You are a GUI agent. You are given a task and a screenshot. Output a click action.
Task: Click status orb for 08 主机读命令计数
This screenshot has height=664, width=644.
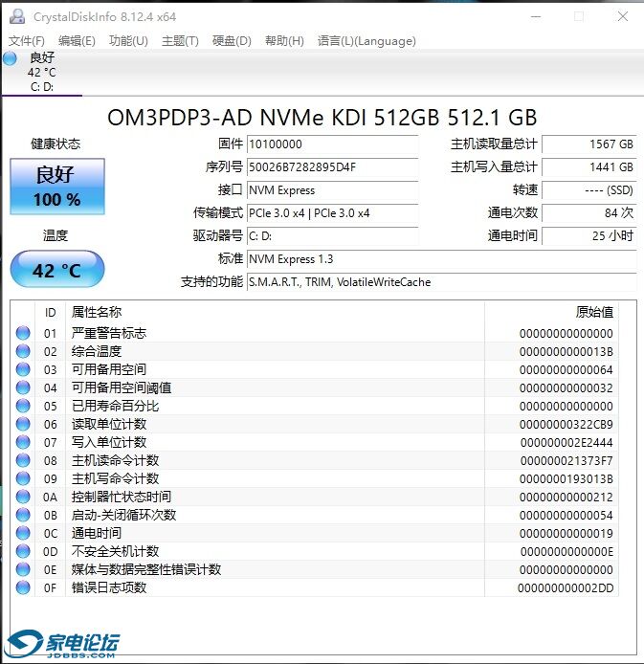(23, 461)
